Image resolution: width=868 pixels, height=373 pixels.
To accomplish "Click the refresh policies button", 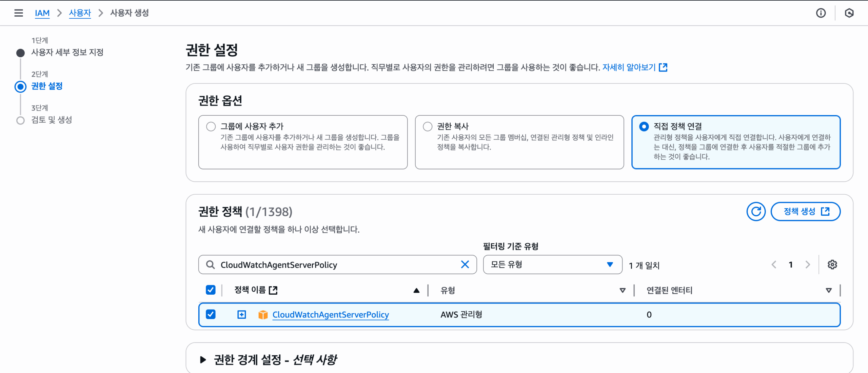I will (x=756, y=212).
